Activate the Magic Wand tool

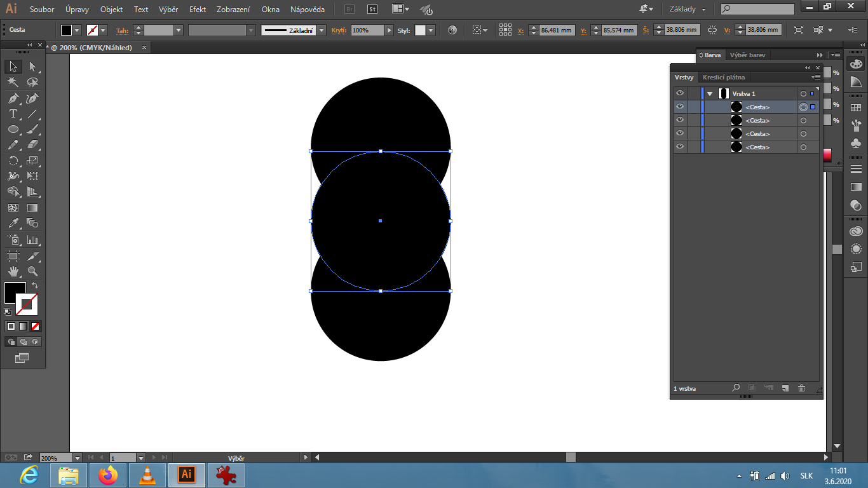point(13,83)
